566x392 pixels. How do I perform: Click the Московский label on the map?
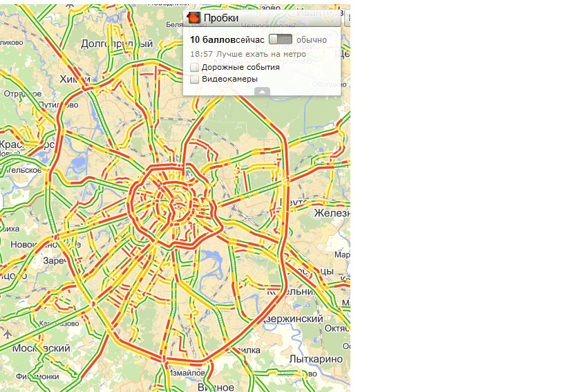pyautogui.click(x=41, y=348)
